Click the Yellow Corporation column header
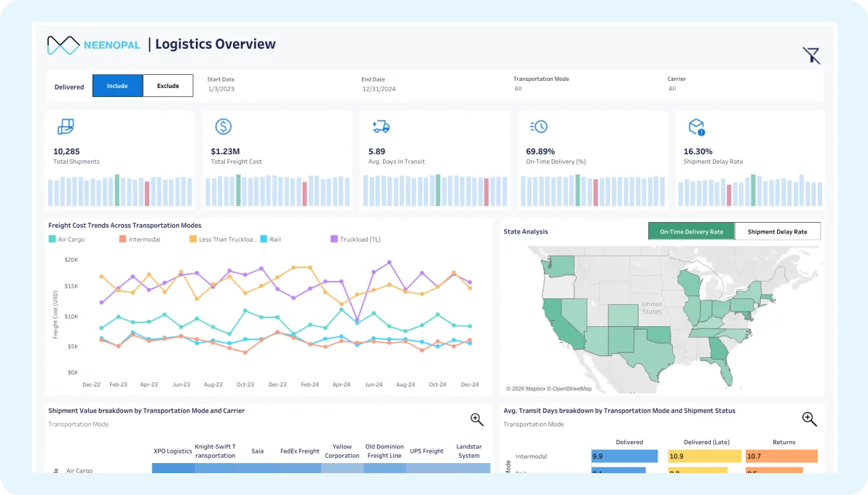 click(x=342, y=451)
